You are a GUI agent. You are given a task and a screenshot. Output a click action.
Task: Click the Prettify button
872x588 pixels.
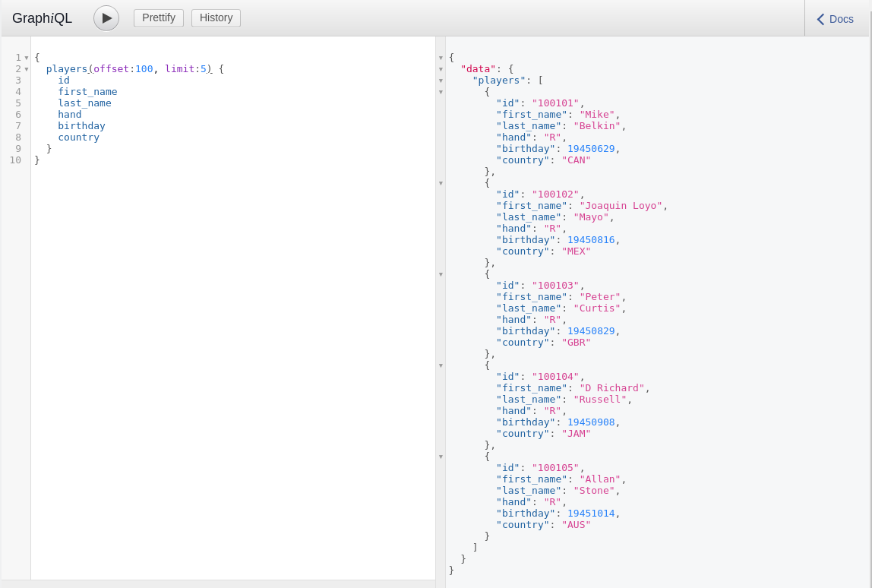click(159, 18)
